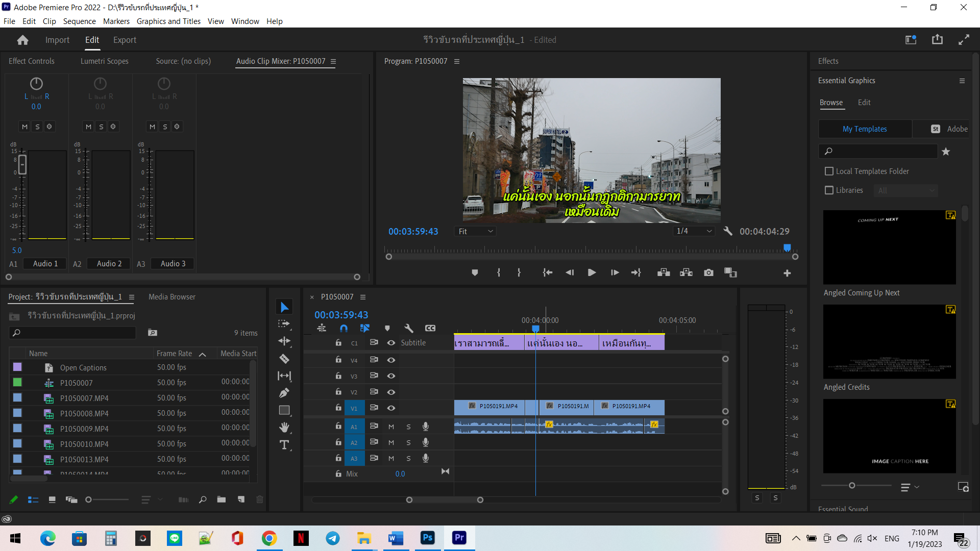Image resolution: width=980 pixels, height=551 pixels.
Task: Toggle V1 track output eye
Action: (x=391, y=408)
